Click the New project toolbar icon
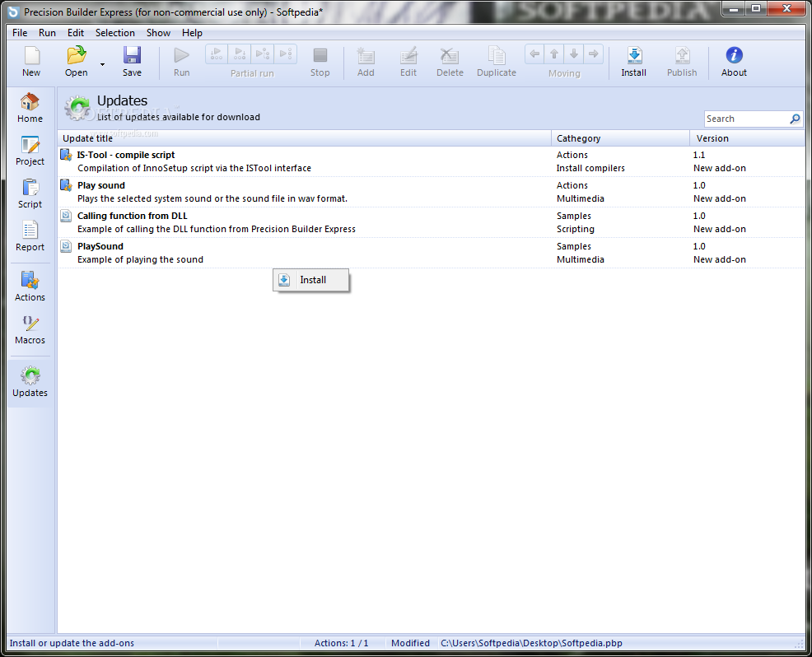812x657 pixels. tap(31, 55)
